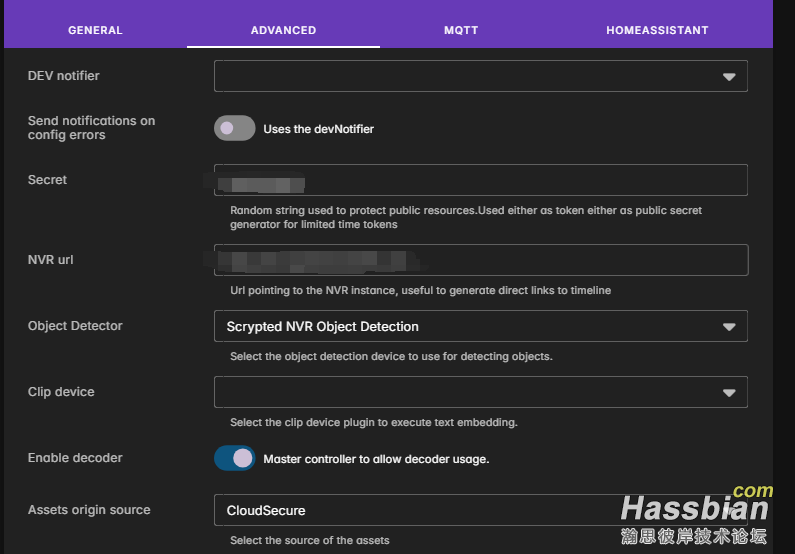Click the Object Detector dropdown arrow
Viewport: 795px width, 554px height.
(x=729, y=327)
